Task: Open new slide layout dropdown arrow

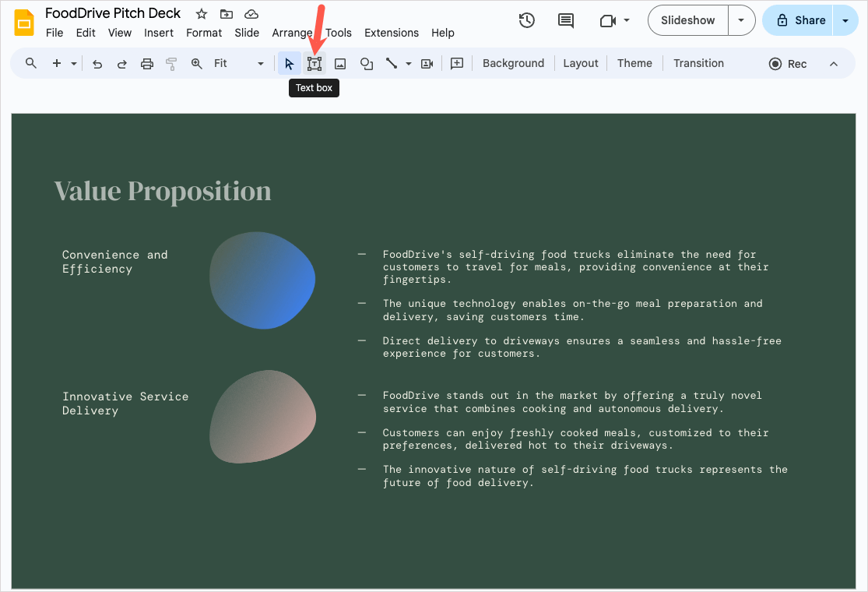Action: (x=74, y=64)
